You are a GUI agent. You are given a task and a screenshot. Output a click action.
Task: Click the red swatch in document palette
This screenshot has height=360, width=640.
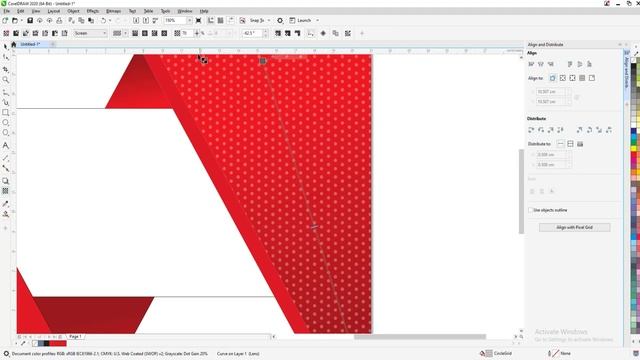coord(58,343)
